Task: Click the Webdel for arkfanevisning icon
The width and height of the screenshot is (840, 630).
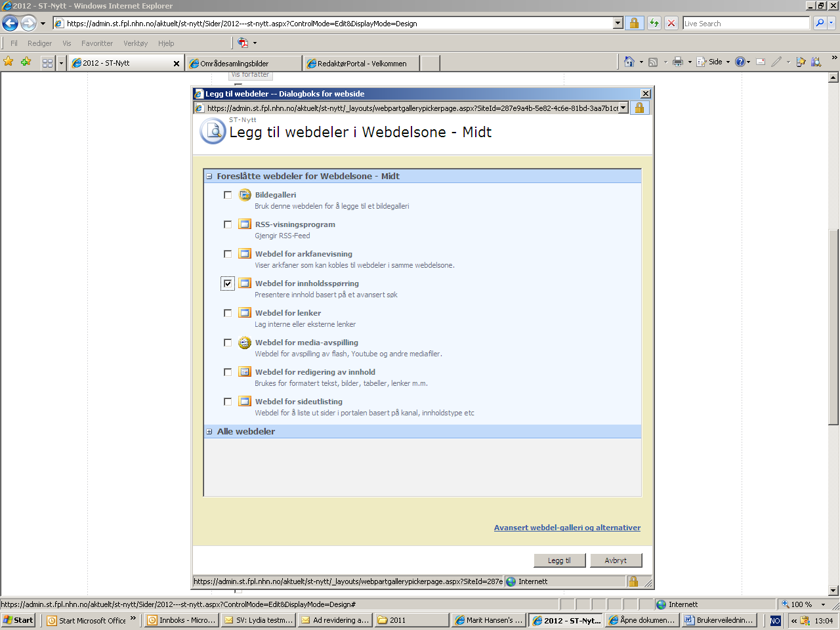Action: pyautogui.click(x=245, y=254)
